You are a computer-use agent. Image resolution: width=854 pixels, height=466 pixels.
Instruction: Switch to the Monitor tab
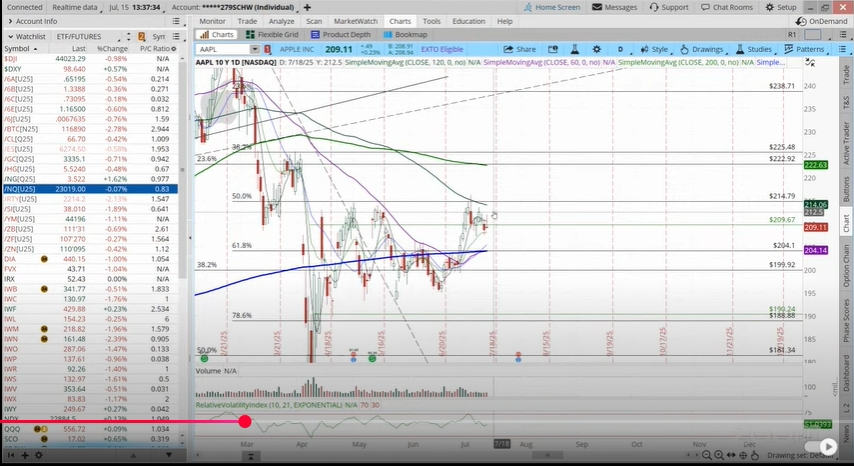tap(212, 21)
